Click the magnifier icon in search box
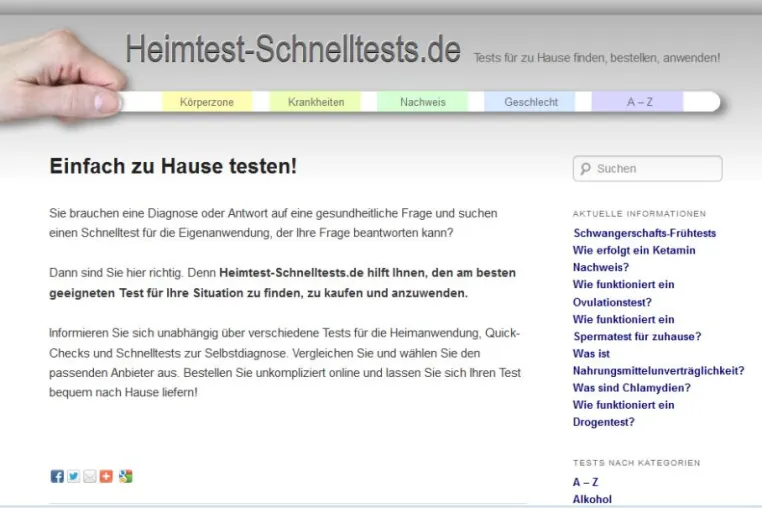The width and height of the screenshot is (762, 508). coord(586,169)
